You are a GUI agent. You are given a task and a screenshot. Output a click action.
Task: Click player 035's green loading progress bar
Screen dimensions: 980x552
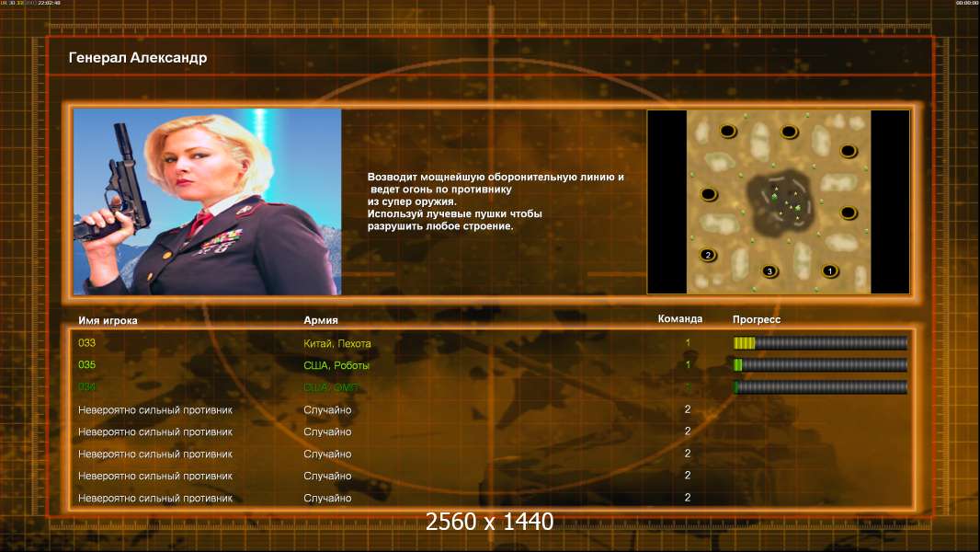point(820,364)
